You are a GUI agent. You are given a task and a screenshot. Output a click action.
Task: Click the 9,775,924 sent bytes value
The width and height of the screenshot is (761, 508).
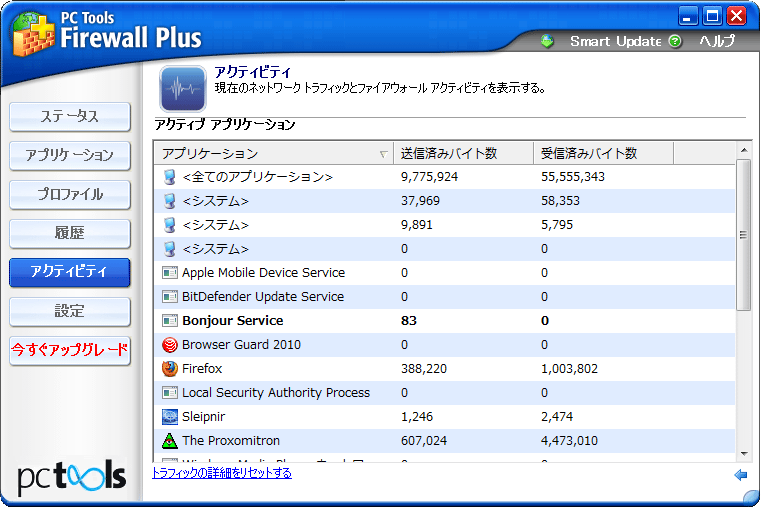coord(430,177)
